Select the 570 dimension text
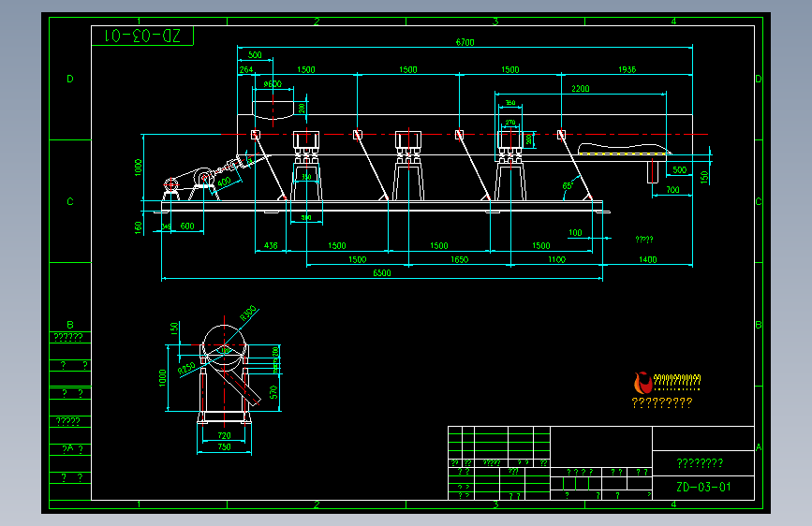This screenshot has width=812, height=526. [274, 392]
